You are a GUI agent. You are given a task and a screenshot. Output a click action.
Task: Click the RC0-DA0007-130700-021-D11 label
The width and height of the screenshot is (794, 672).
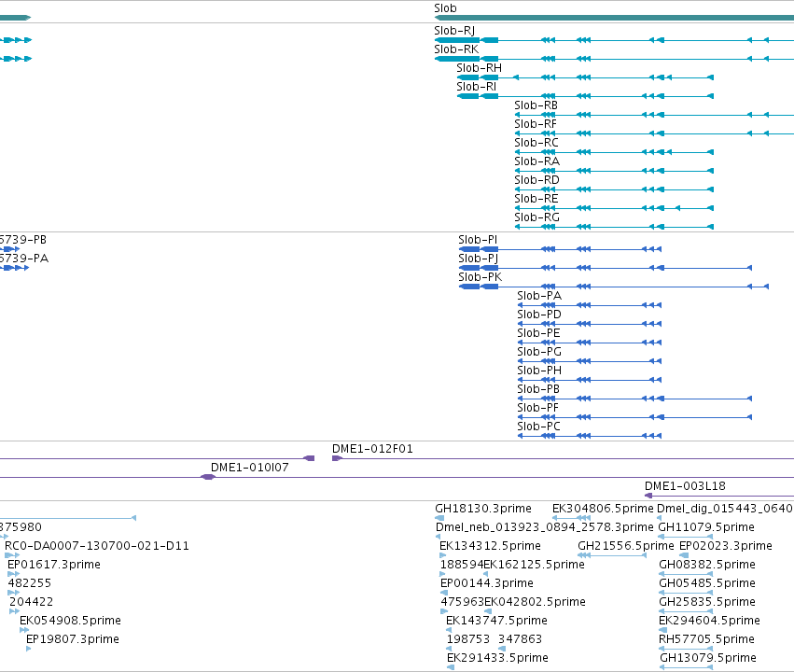click(x=97, y=546)
